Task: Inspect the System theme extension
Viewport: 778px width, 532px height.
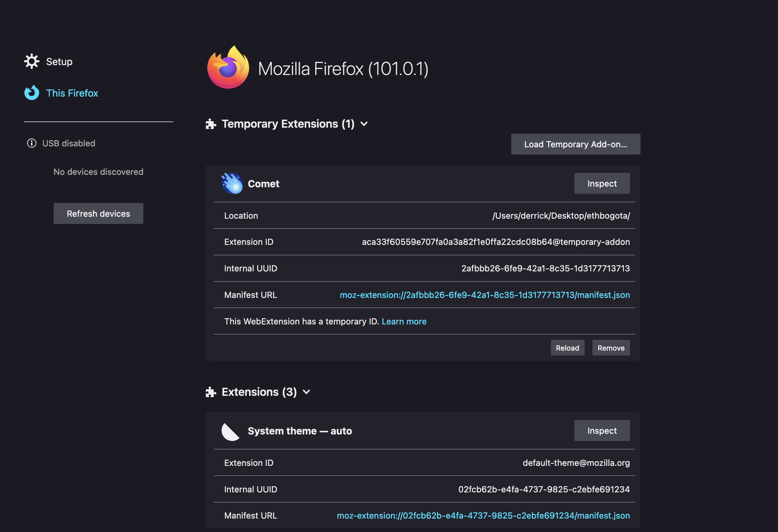Action: (x=602, y=430)
